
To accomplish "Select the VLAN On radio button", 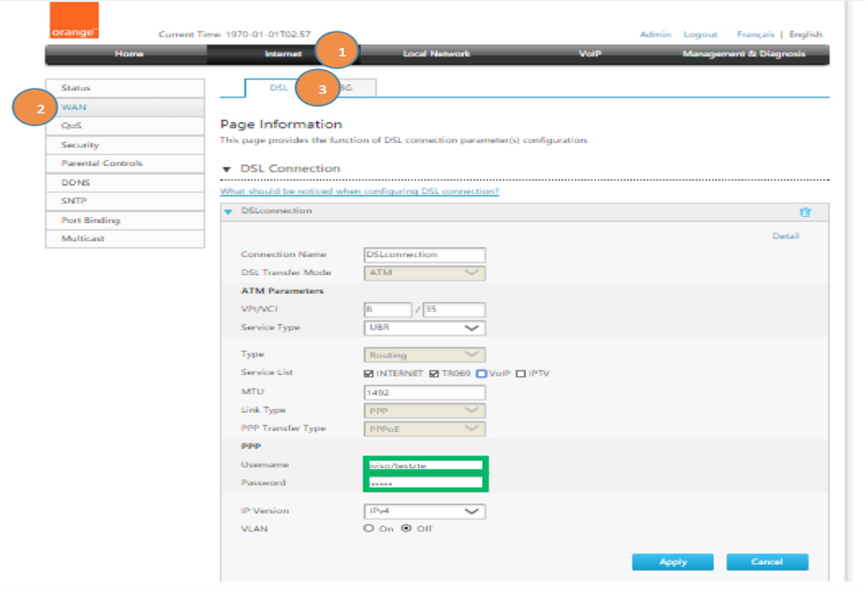I will tap(368, 529).
